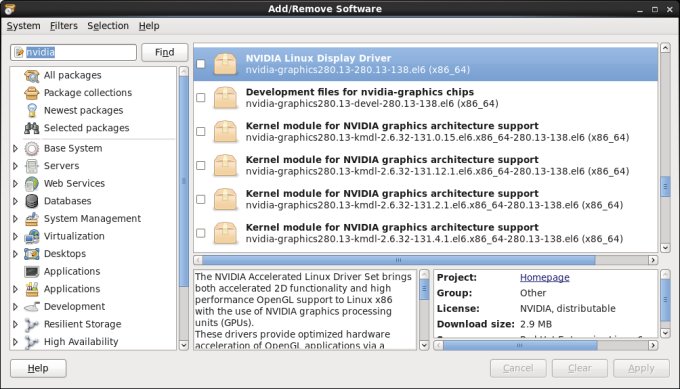
Task: Click the Web Services globe icon
Action: [x=32, y=184]
